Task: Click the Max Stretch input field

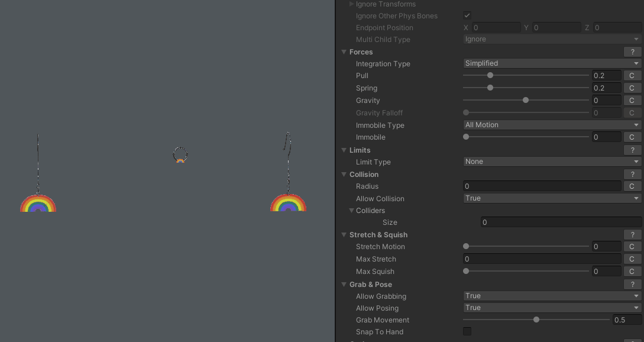Action: tap(541, 259)
